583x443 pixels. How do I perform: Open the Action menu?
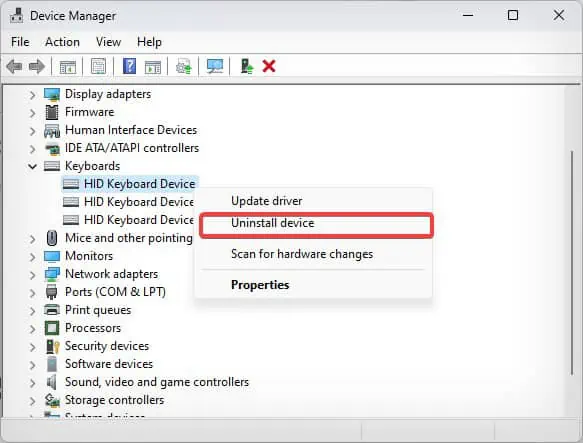[x=62, y=42]
